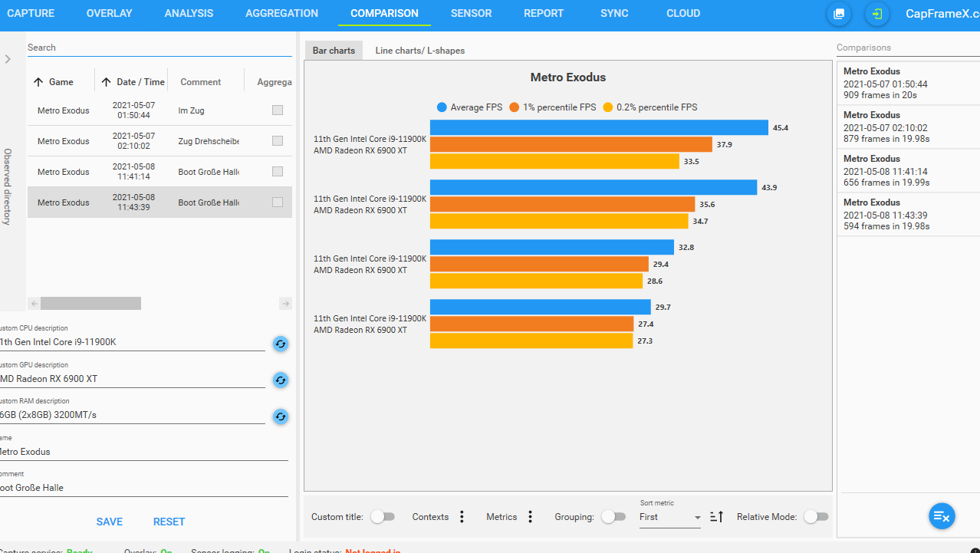Click the 45.4 average FPS bar
980x553 pixels.
[599, 127]
